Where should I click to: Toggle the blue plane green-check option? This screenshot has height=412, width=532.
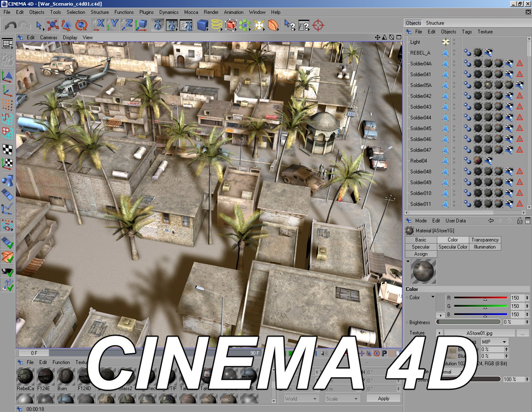point(7,243)
